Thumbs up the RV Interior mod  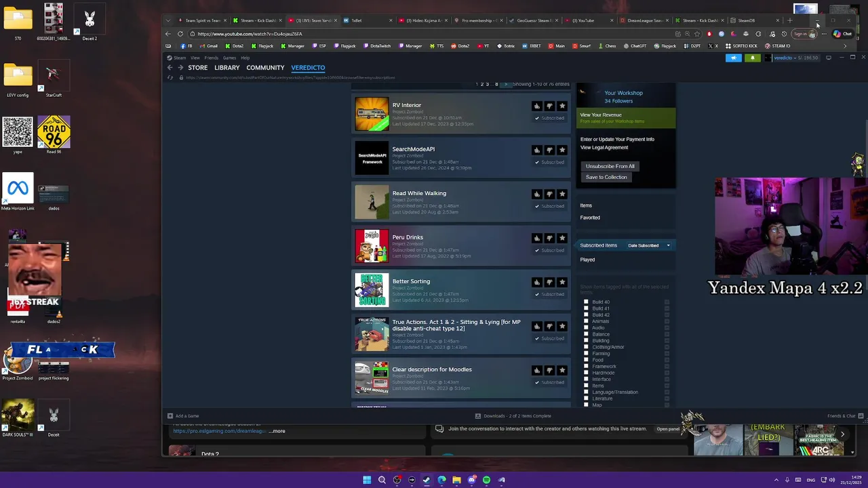tap(537, 106)
